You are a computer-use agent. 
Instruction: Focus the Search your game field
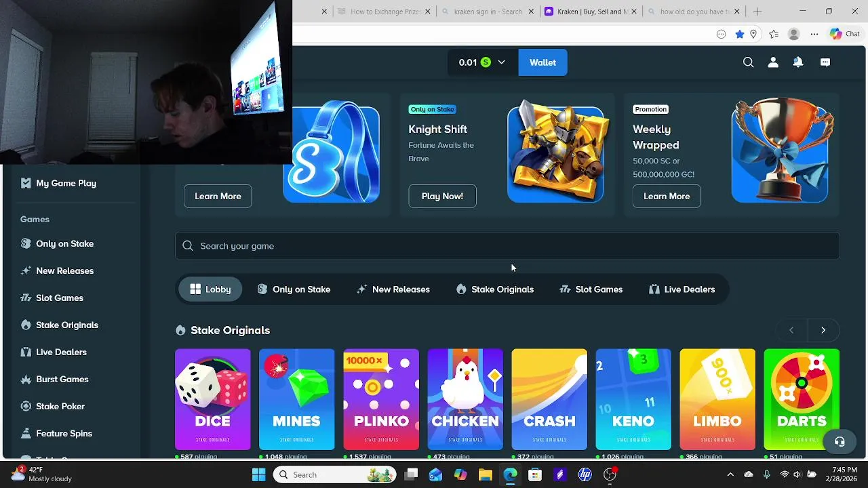coord(507,246)
